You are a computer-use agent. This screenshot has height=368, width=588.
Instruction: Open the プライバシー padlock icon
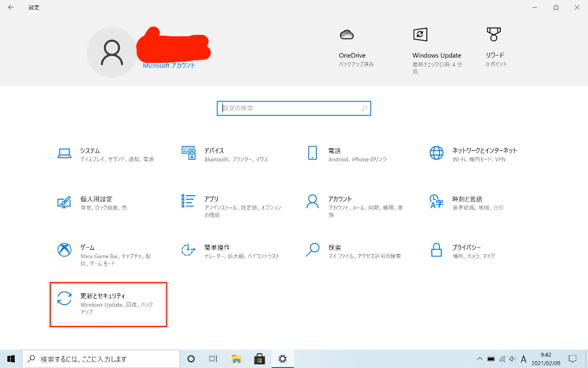[x=436, y=250]
